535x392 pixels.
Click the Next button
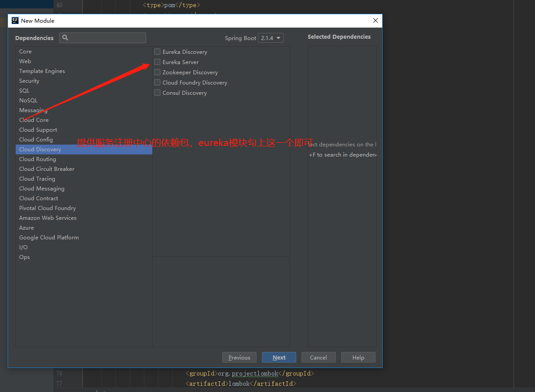[279, 357]
